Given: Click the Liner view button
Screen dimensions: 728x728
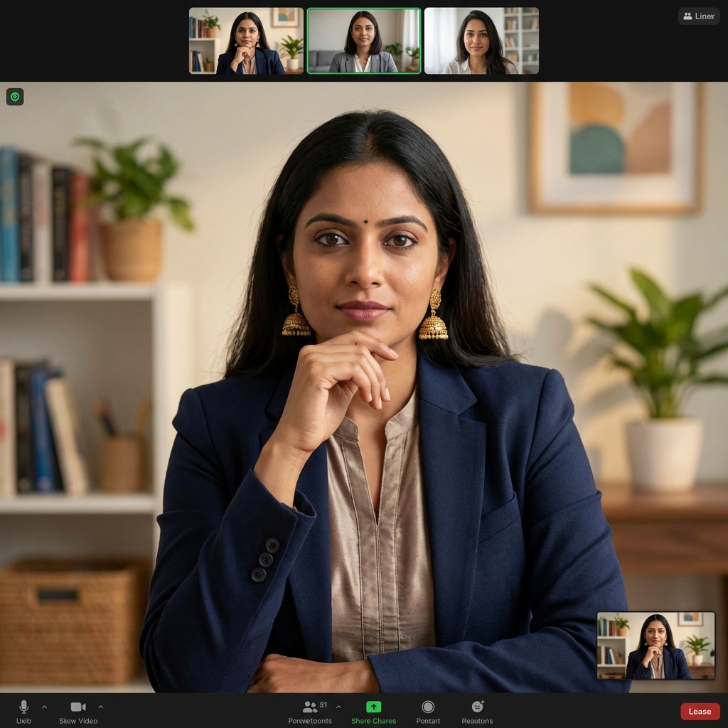Looking at the screenshot, I should pos(699,16).
